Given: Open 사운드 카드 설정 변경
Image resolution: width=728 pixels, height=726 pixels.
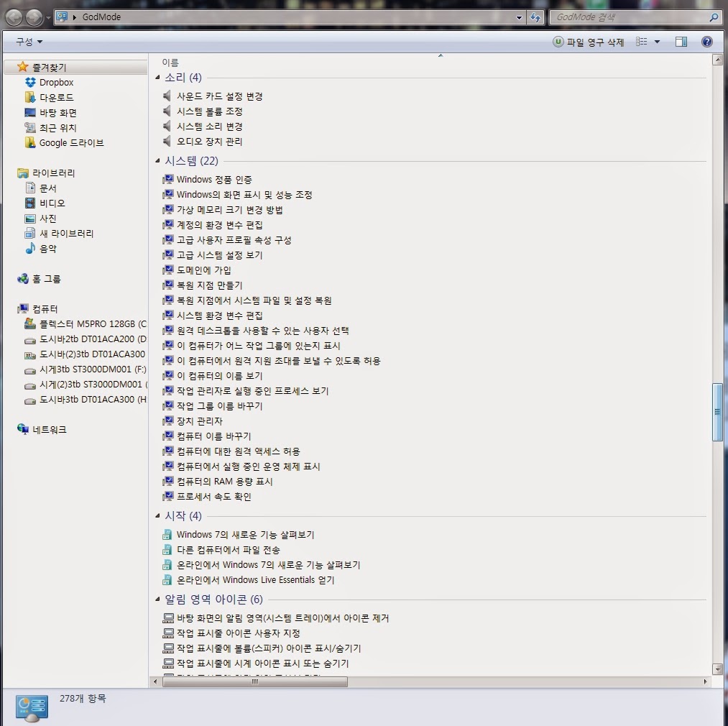Looking at the screenshot, I should [x=220, y=96].
